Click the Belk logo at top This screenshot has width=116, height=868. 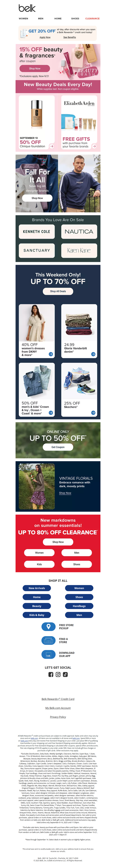pyautogui.click(x=27, y=8)
